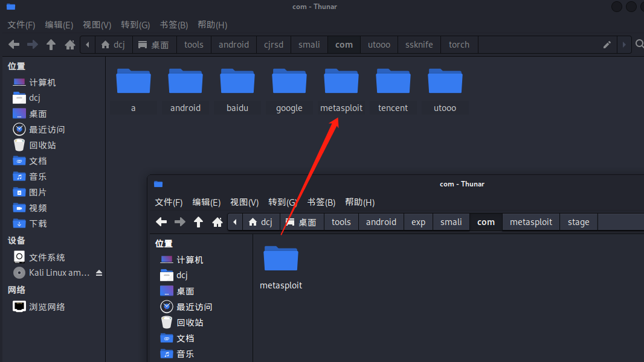The width and height of the screenshot is (644, 362).
Task: Select cjrsd path button
Action: [x=274, y=45]
